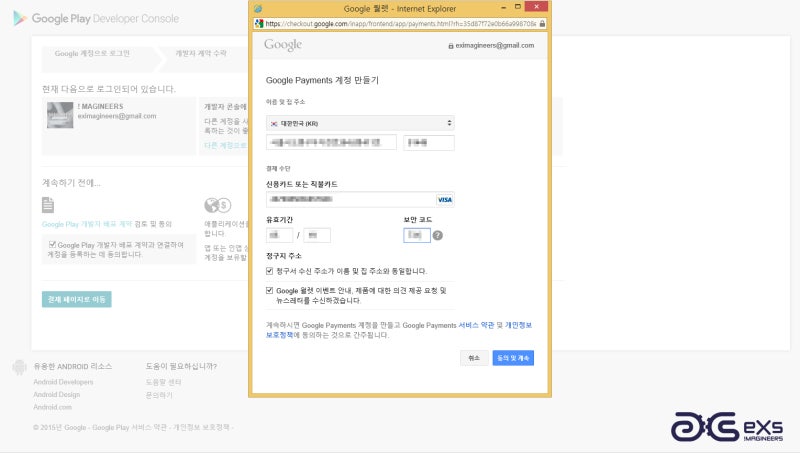The width and height of the screenshot is (800, 453).
Task: Click the Google favicon in address bar
Action: [259, 23]
